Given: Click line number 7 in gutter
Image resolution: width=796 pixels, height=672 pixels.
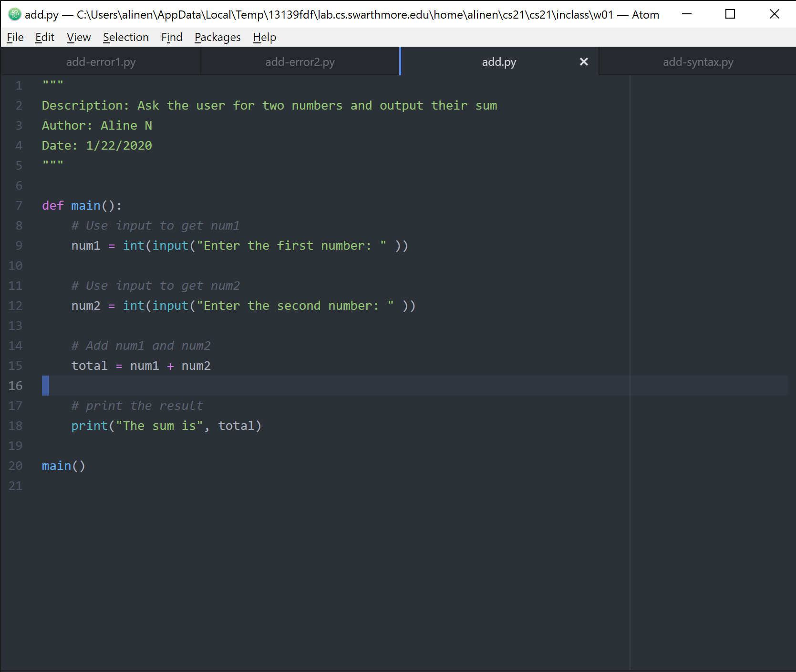Looking at the screenshot, I should (x=19, y=206).
